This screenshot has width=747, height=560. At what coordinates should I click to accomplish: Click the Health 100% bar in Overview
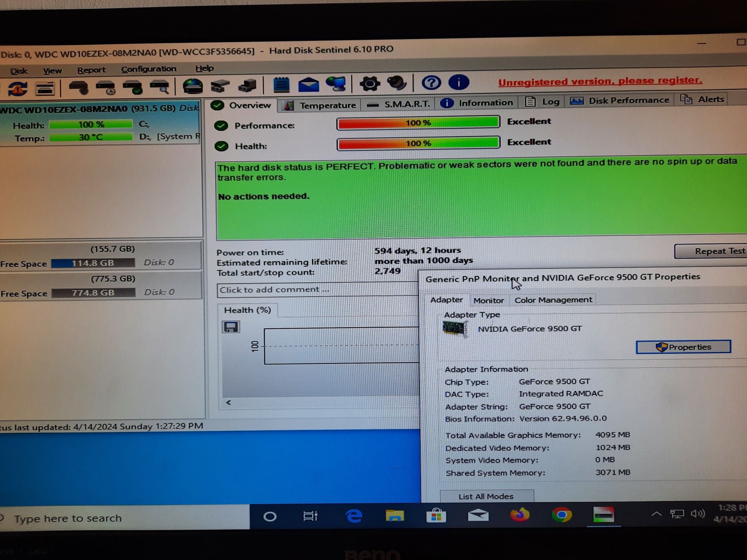click(418, 143)
